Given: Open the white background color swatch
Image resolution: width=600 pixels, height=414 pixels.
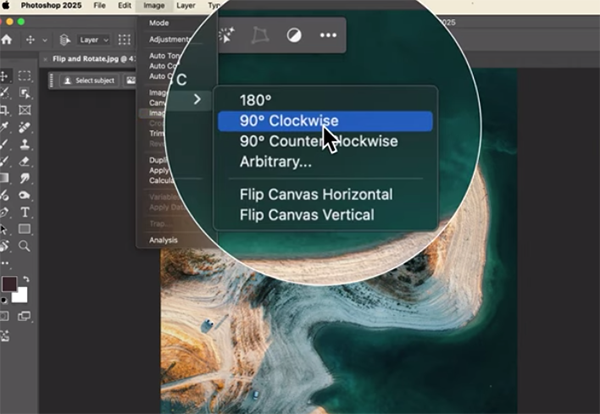Looking at the screenshot, I should click(21, 297).
